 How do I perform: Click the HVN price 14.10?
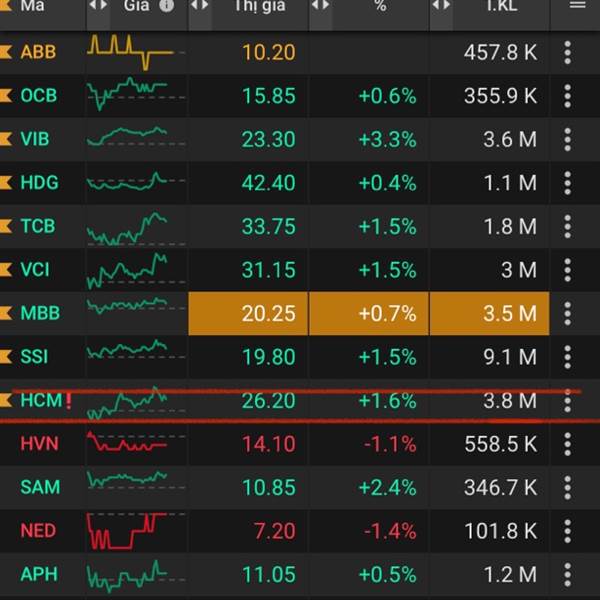click(x=269, y=444)
